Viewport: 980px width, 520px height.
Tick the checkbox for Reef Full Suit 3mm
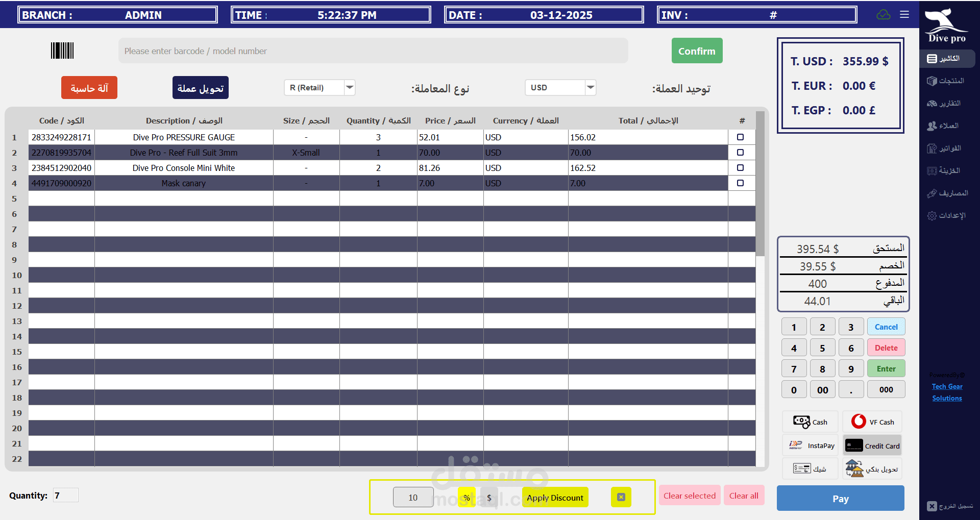(x=740, y=153)
